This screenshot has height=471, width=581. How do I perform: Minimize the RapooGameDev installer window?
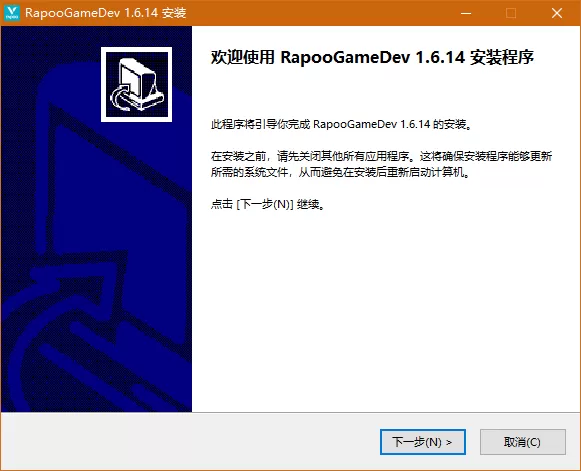pyautogui.click(x=466, y=13)
